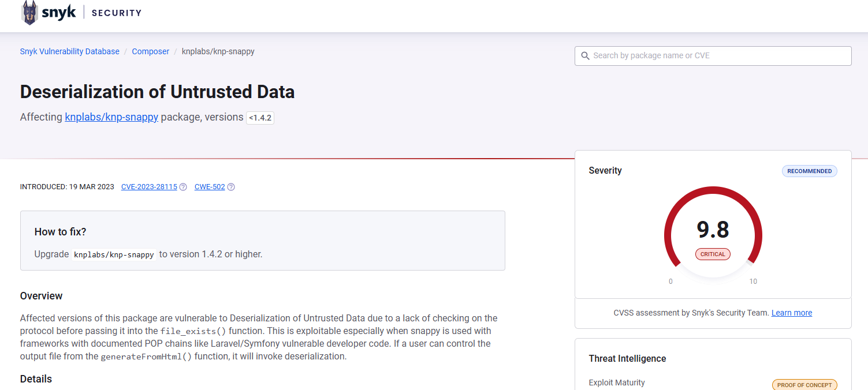Image resolution: width=868 pixels, height=390 pixels.
Task: Click knplabs/knp-snappy breadcrumb item
Action: click(x=218, y=51)
